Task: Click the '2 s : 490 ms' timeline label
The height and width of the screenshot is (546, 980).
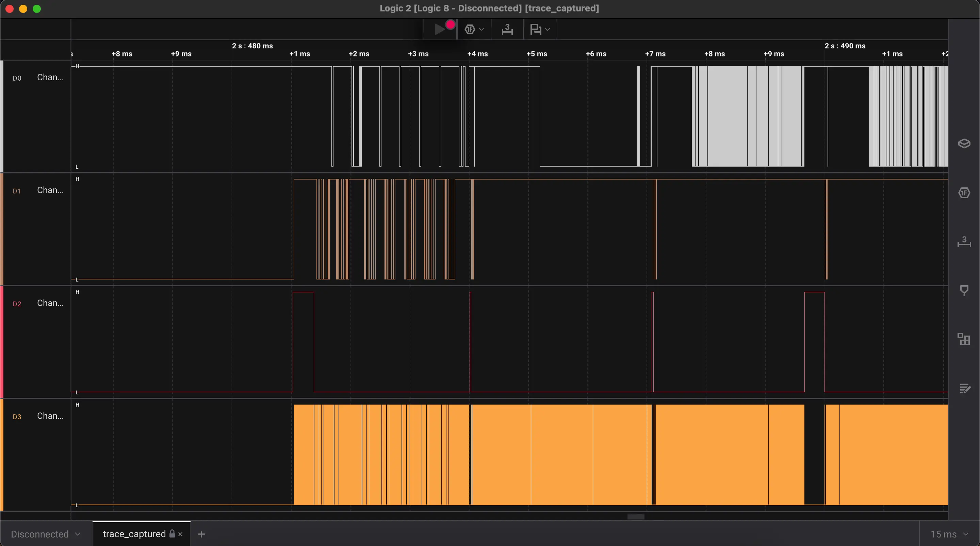Action: tap(845, 46)
